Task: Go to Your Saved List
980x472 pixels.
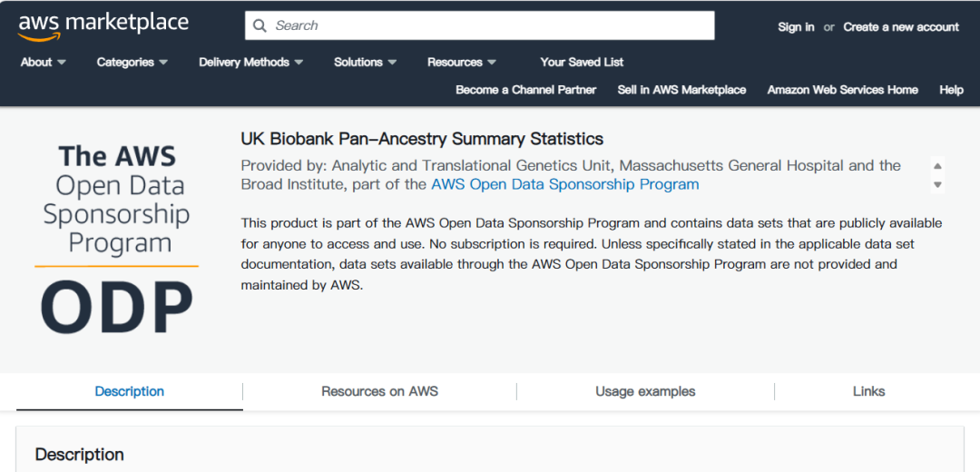Action: click(x=582, y=62)
